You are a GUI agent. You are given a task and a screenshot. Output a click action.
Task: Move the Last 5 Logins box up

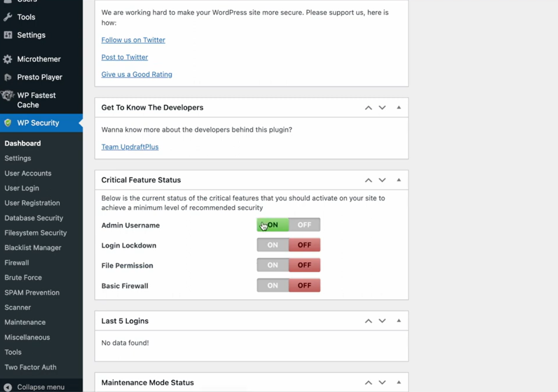(x=368, y=321)
